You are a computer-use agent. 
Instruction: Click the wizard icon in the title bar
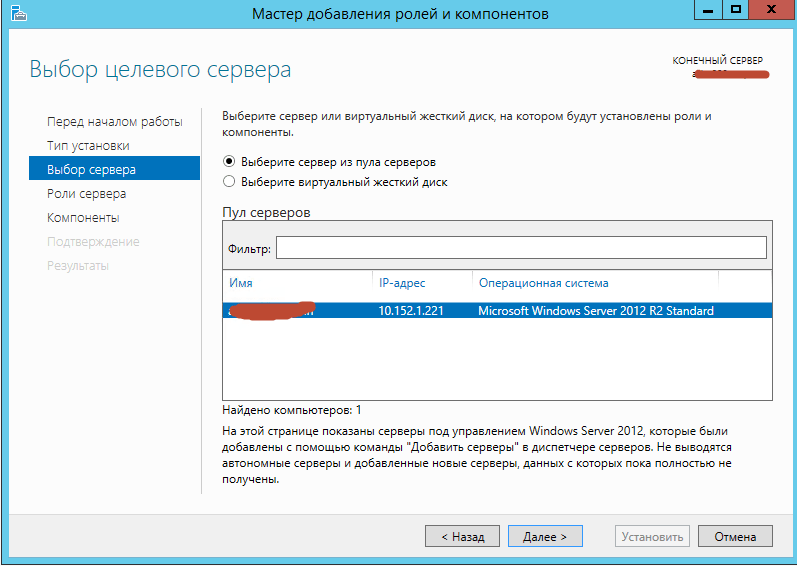coord(18,13)
